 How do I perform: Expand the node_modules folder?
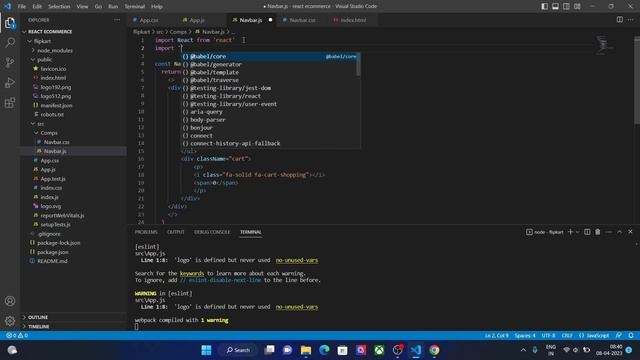pos(55,51)
